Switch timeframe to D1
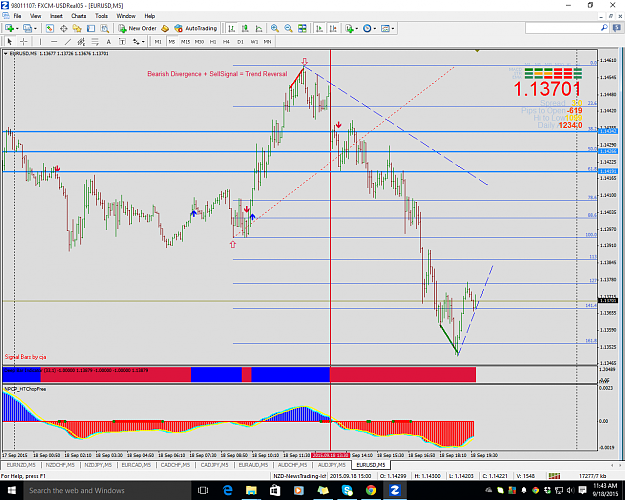Screen dimensions: 625x500 coord(240,41)
